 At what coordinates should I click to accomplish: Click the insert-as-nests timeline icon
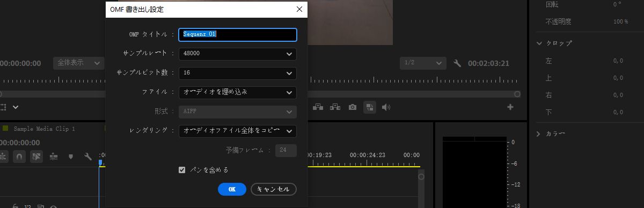point(3,157)
